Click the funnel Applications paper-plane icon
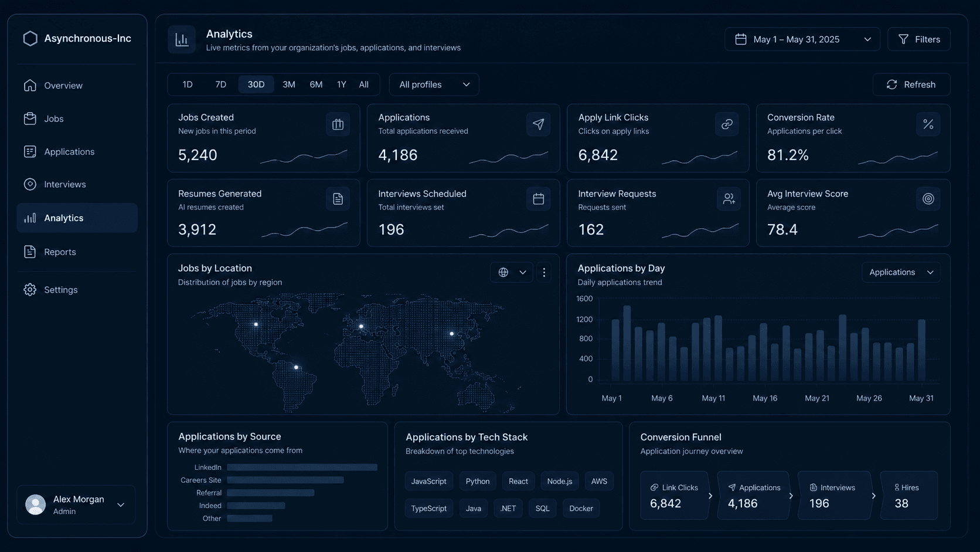The height and width of the screenshot is (552, 980). [x=732, y=487]
